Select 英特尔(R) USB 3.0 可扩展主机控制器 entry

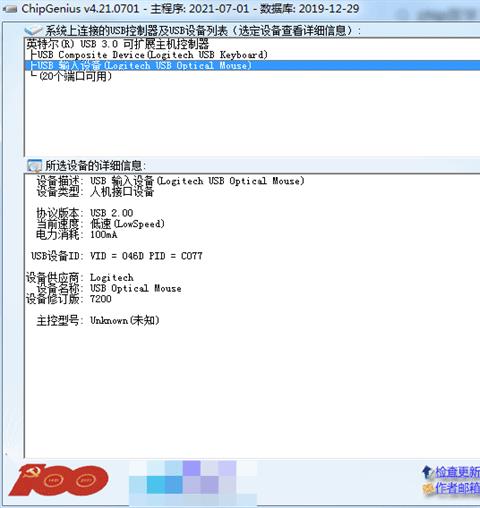click(x=118, y=44)
